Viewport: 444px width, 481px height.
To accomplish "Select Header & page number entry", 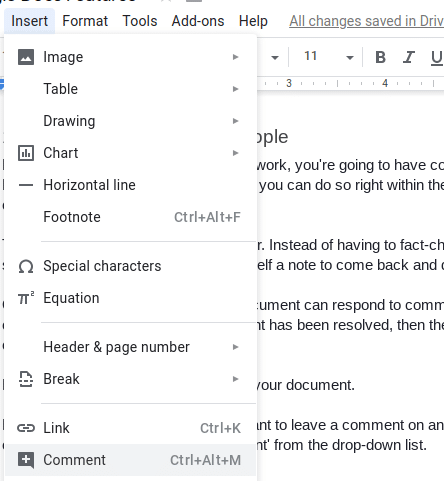I will [130, 347].
